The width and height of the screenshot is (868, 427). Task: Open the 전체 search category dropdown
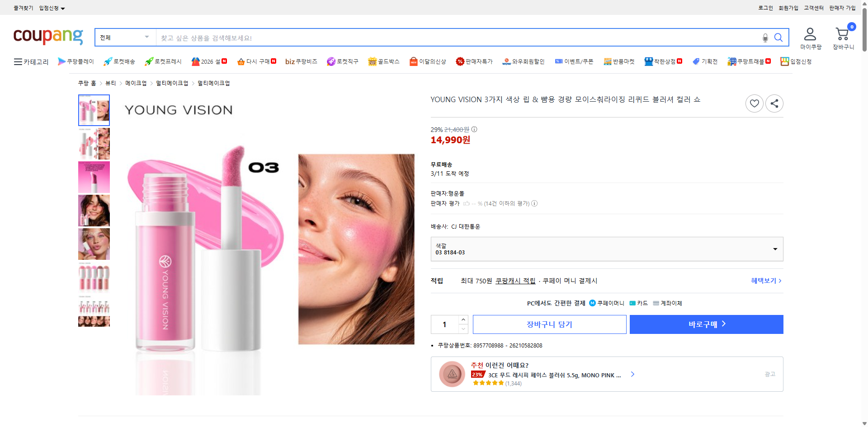coord(124,37)
